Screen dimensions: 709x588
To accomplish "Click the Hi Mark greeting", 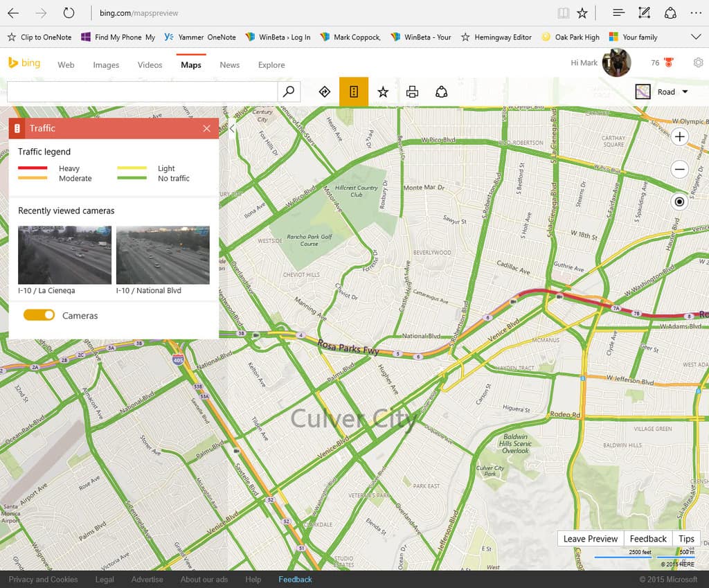I will point(584,63).
